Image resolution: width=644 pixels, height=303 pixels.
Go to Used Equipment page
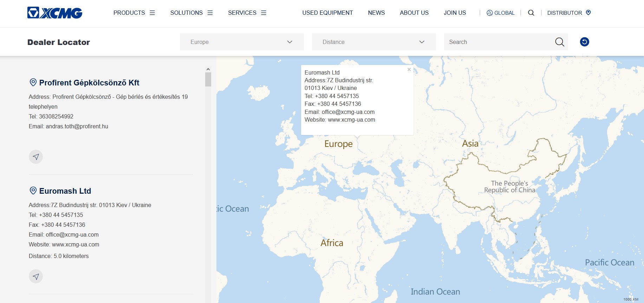327,13
